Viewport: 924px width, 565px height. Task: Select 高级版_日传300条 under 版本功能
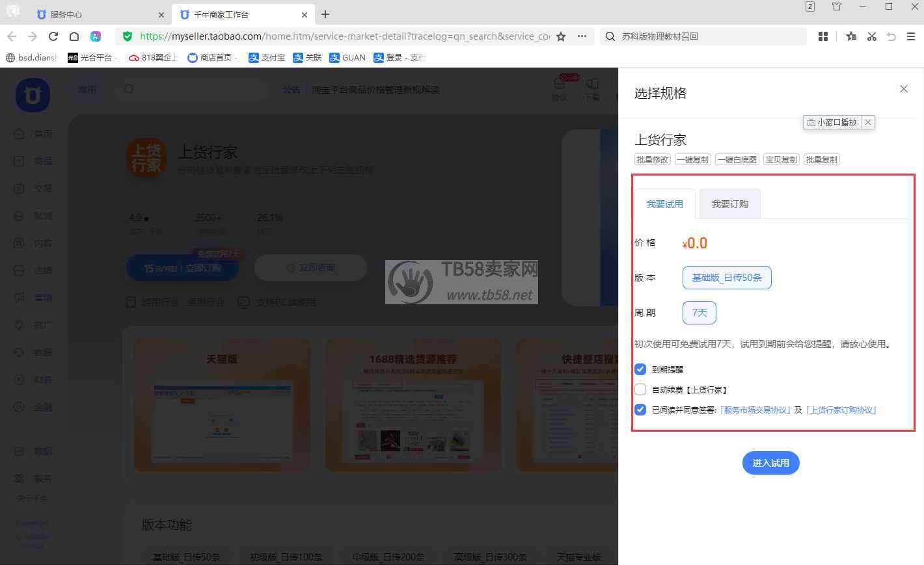coord(491,557)
